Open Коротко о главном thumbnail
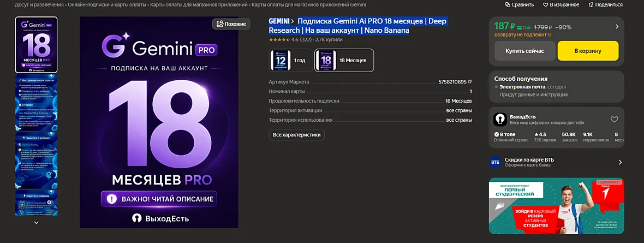Viewport: 644px width, 243px height. pyautogui.click(x=36, y=203)
